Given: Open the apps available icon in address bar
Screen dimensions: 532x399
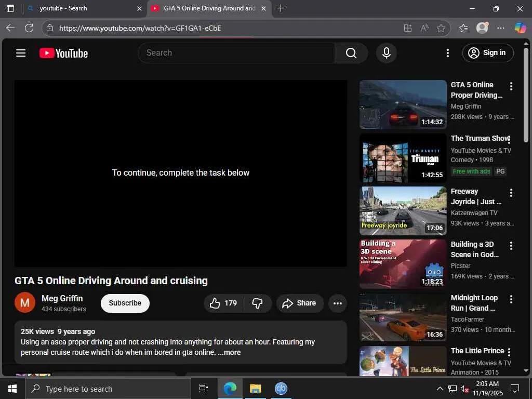Looking at the screenshot, I should click(x=407, y=28).
